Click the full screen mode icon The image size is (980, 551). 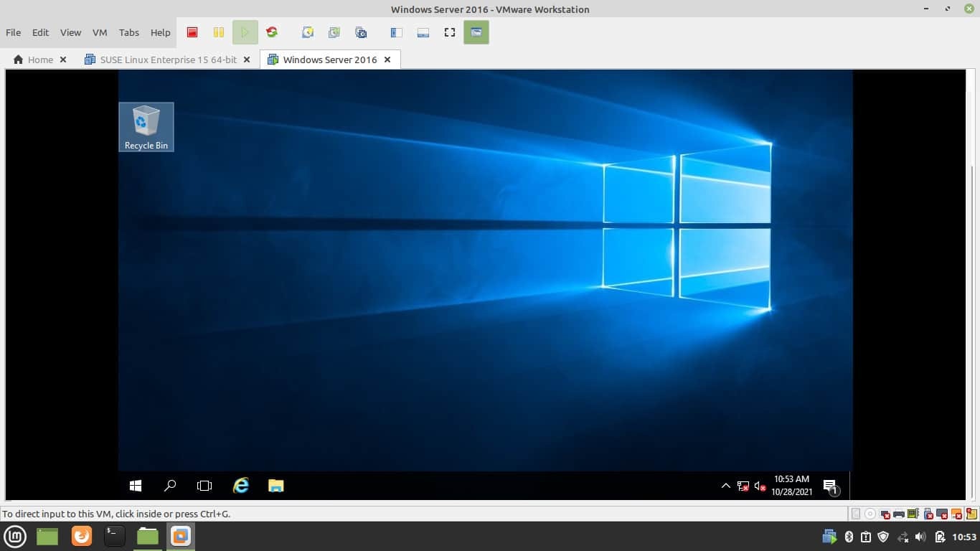(x=450, y=32)
